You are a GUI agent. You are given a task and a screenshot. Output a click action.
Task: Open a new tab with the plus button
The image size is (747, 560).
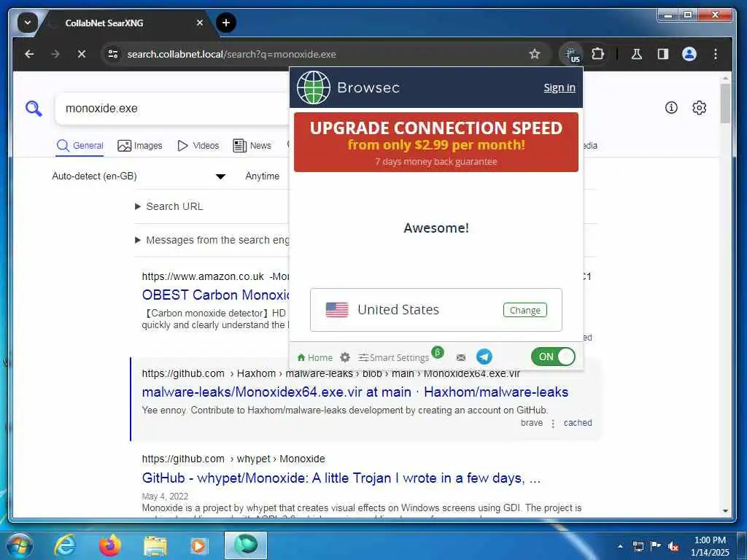[226, 23]
